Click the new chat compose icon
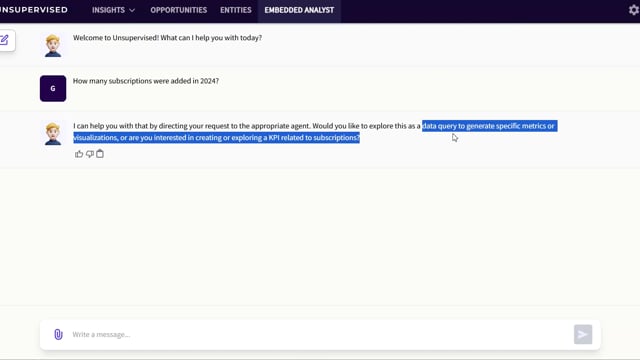640x360 pixels. pos(5,40)
